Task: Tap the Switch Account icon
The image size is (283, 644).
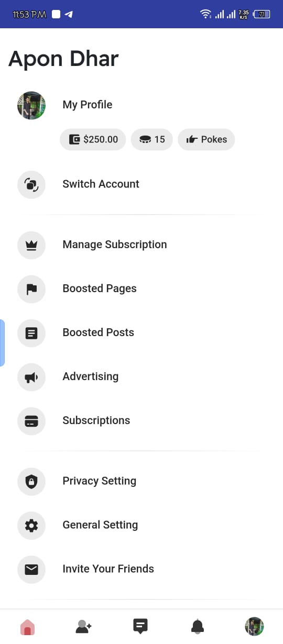Action: click(31, 184)
